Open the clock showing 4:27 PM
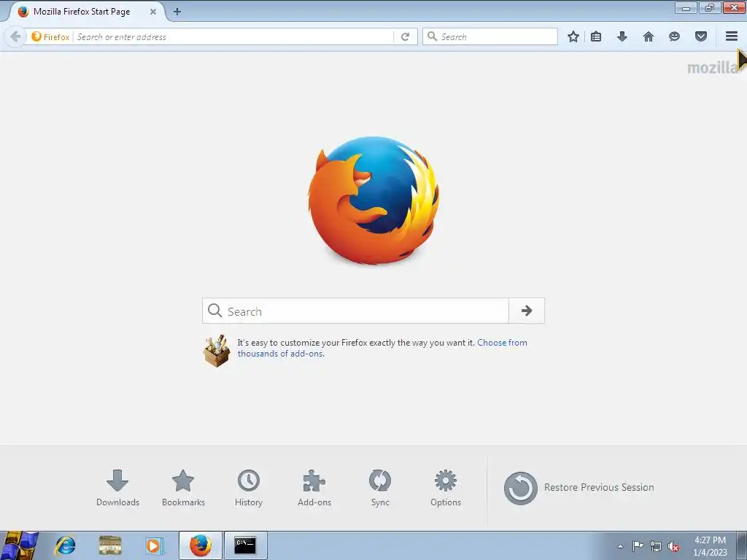This screenshot has height=560, width=747. 711,545
